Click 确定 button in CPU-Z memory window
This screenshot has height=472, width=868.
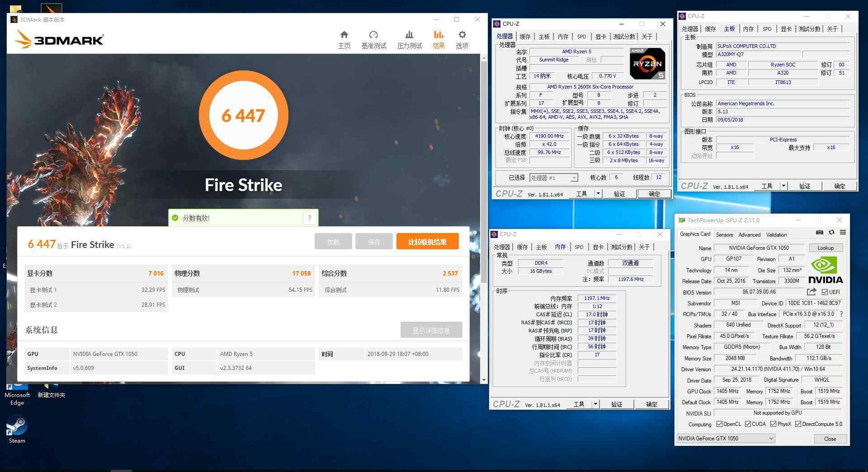[651, 404]
